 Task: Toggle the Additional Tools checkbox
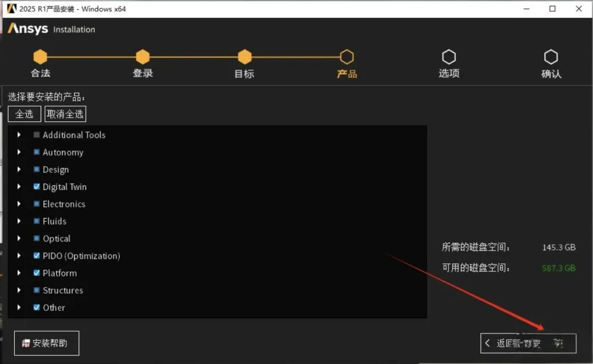(36, 135)
